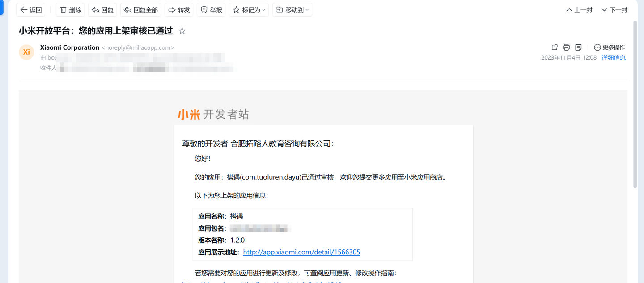
Task: Show 详细信息 details link
Action: click(614, 58)
